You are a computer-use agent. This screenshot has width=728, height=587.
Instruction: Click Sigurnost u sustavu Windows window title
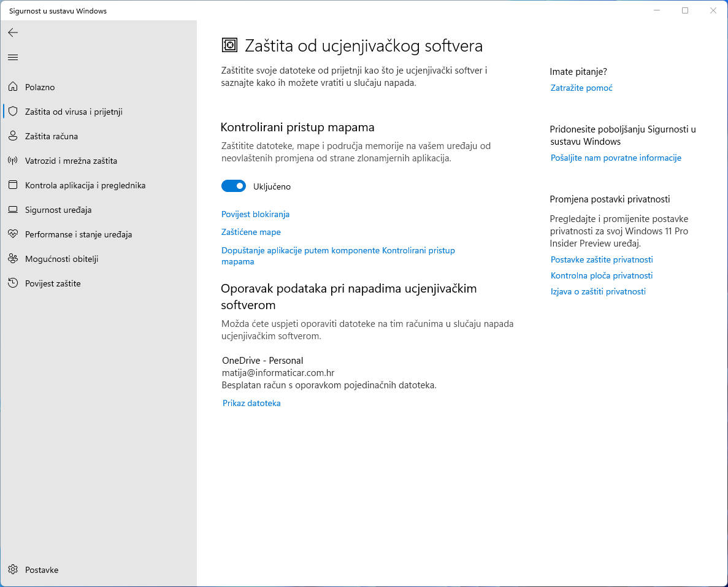point(58,10)
